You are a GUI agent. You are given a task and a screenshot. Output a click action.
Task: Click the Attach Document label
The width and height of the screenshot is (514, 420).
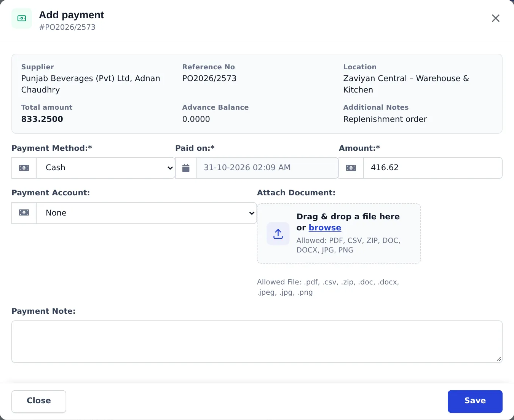pos(296,193)
